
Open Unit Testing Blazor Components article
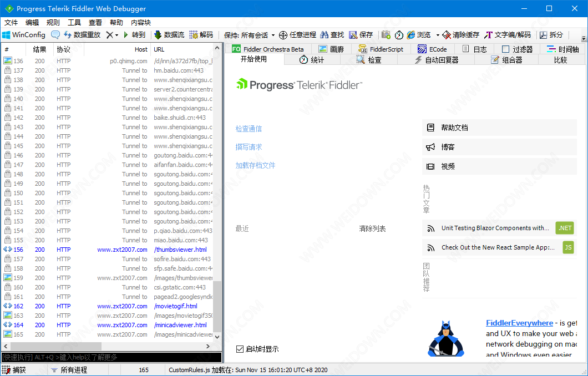[499, 228]
